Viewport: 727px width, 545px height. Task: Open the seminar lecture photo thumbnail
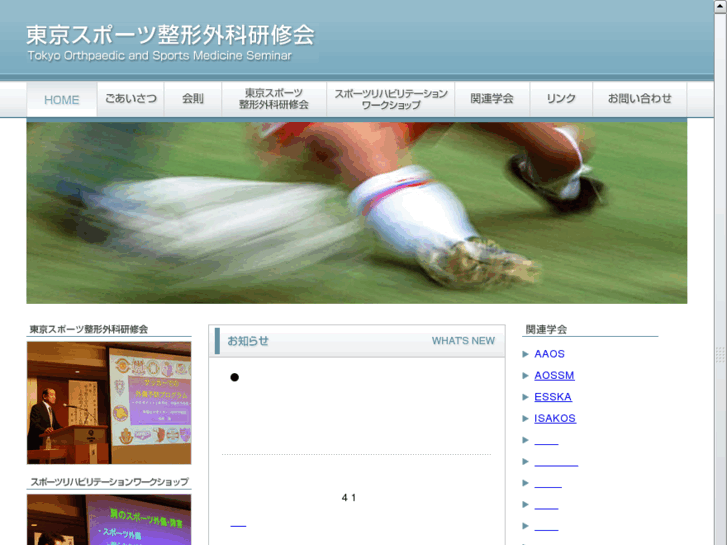[109, 403]
